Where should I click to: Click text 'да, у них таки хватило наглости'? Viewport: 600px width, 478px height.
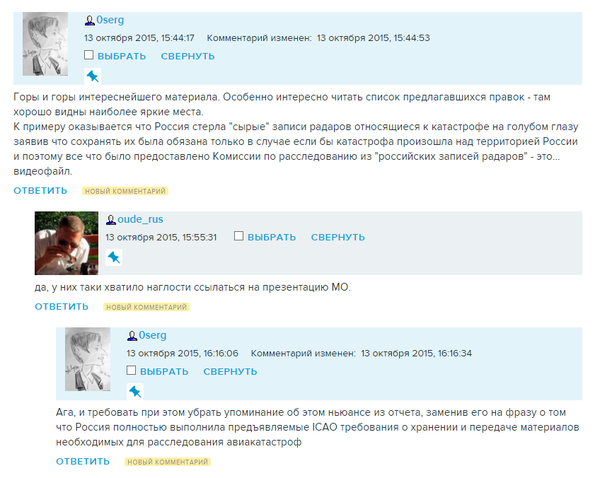[113, 287]
